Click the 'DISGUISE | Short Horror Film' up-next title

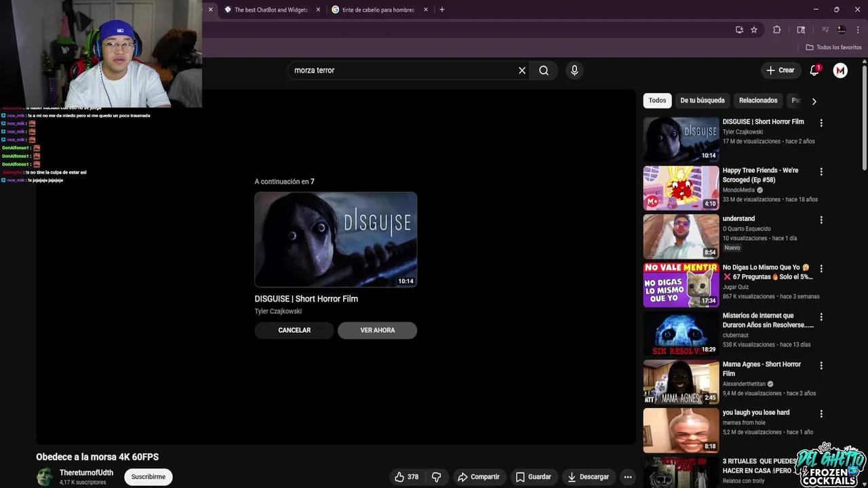click(307, 299)
